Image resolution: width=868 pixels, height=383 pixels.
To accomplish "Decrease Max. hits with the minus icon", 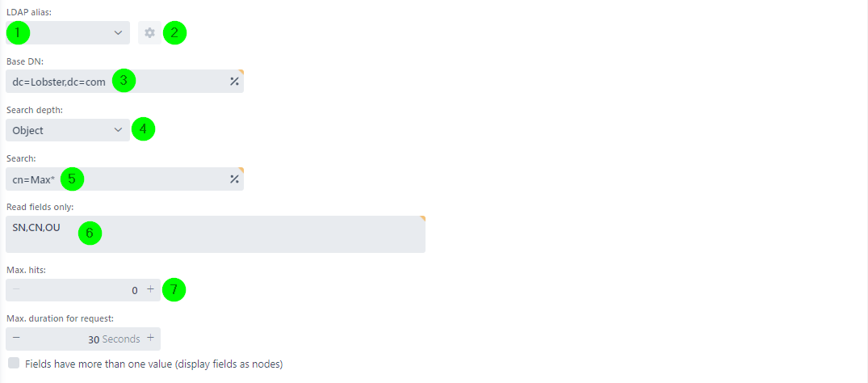I will (16, 289).
